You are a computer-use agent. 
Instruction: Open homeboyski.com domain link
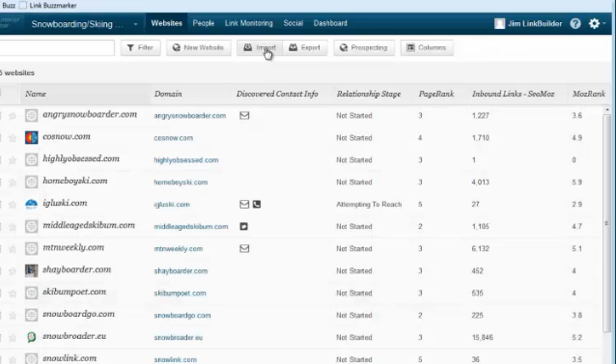(x=181, y=182)
